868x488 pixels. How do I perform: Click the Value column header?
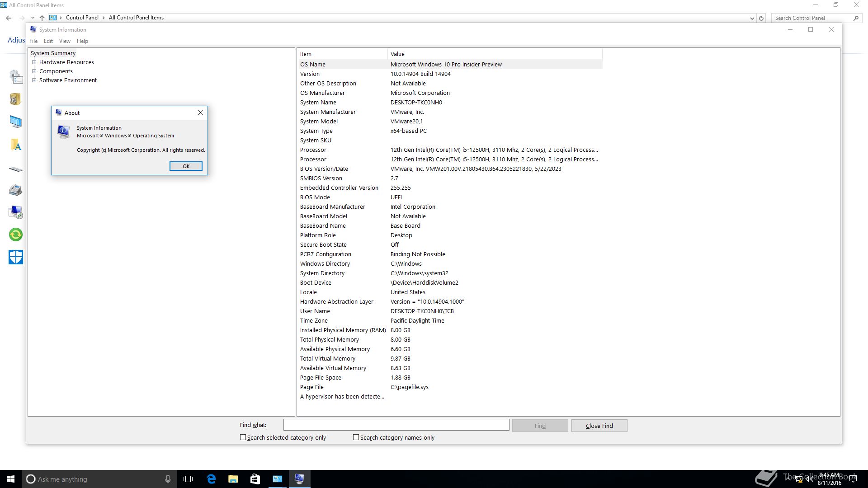coord(495,54)
